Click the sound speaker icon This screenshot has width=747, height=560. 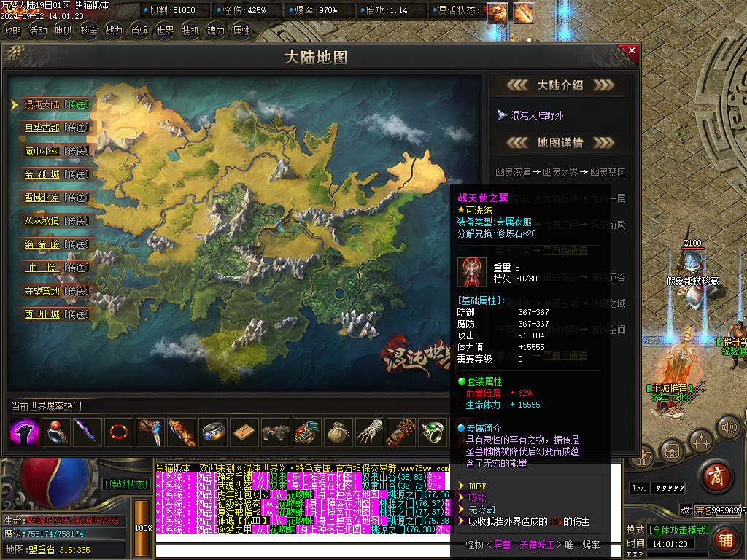727,427
